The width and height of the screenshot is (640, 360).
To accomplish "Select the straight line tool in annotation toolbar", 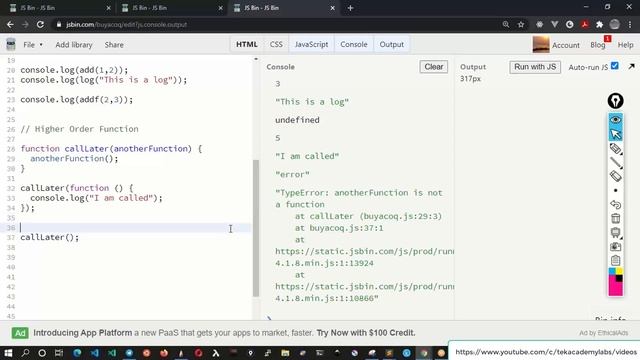I will click(x=616, y=162).
